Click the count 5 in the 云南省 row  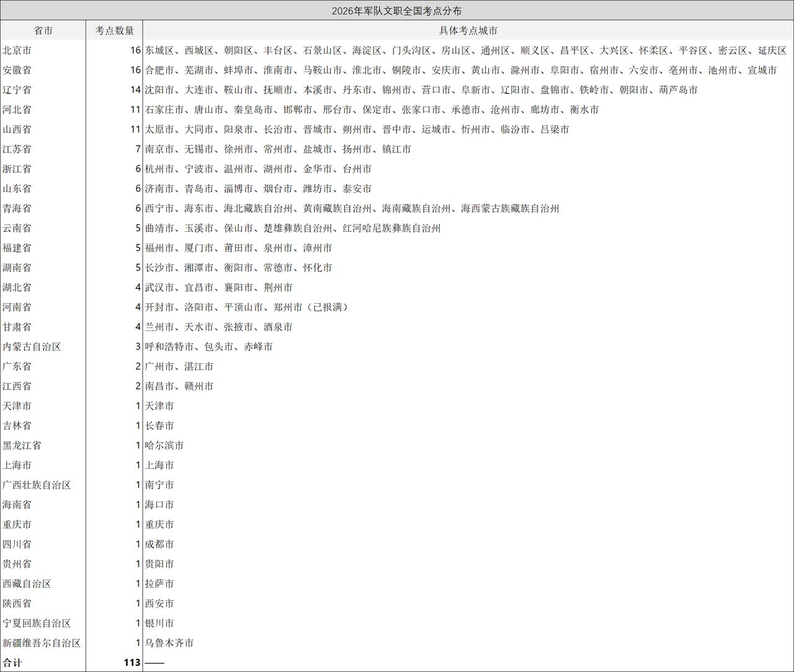[x=138, y=228]
